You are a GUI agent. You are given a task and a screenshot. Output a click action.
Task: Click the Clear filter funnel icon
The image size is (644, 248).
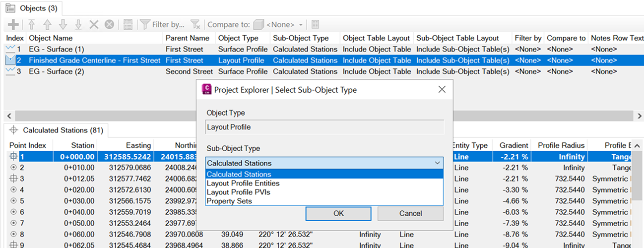pos(195,24)
